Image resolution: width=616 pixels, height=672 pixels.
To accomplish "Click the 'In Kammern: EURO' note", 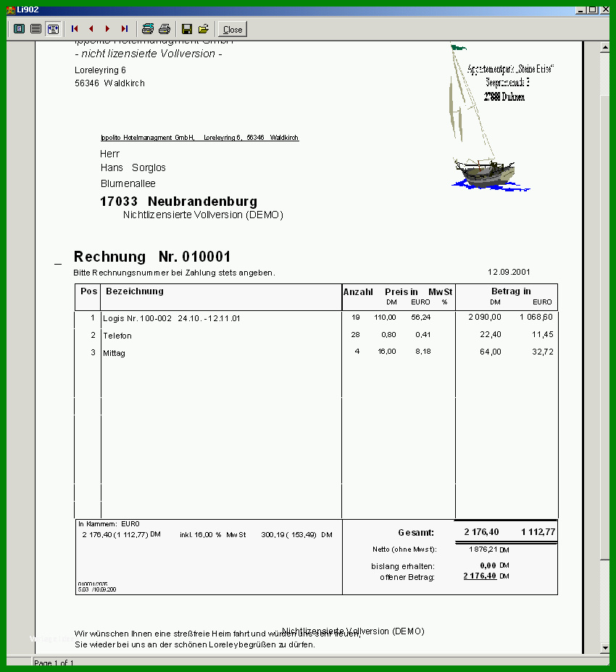I will coord(109,523).
